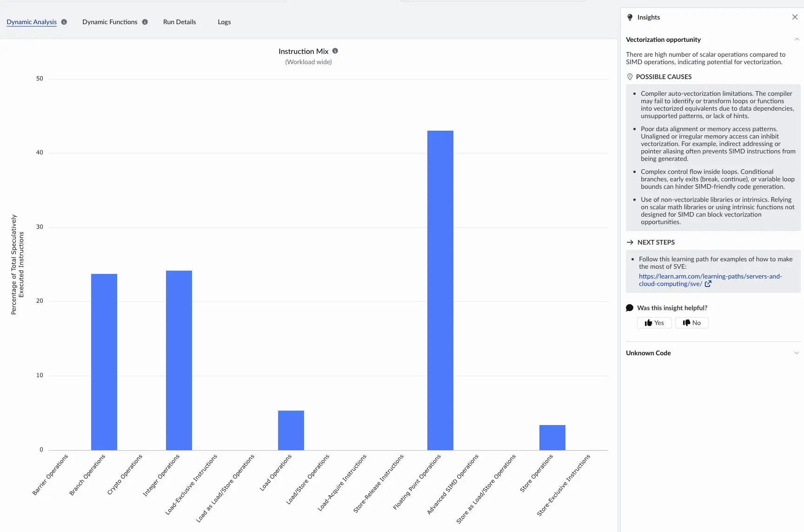The height and width of the screenshot is (532, 804).
Task: Click info icon beside Dynamic Functions tab
Action: click(x=145, y=22)
